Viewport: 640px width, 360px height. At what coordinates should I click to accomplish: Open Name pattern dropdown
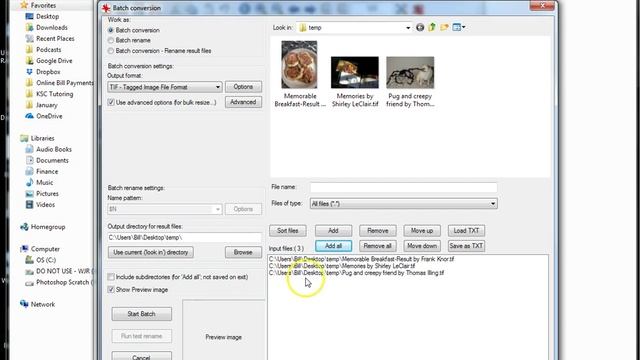(164, 209)
